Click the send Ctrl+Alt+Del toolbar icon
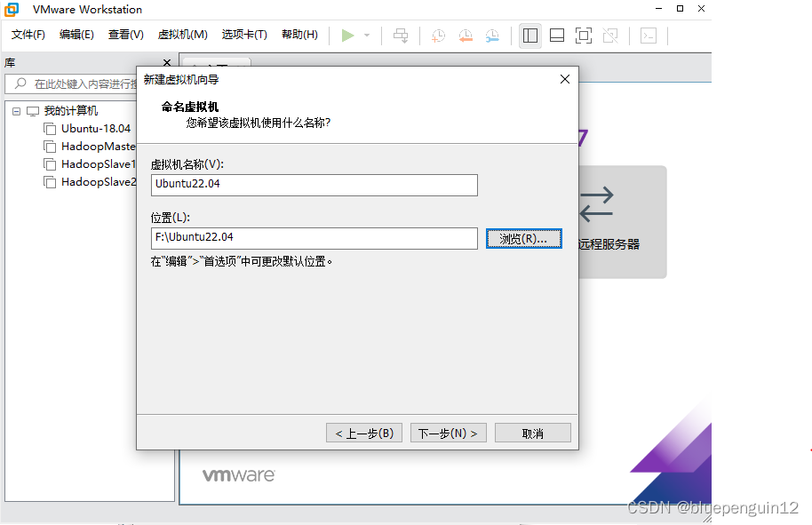812x525 pixels. 401,36
